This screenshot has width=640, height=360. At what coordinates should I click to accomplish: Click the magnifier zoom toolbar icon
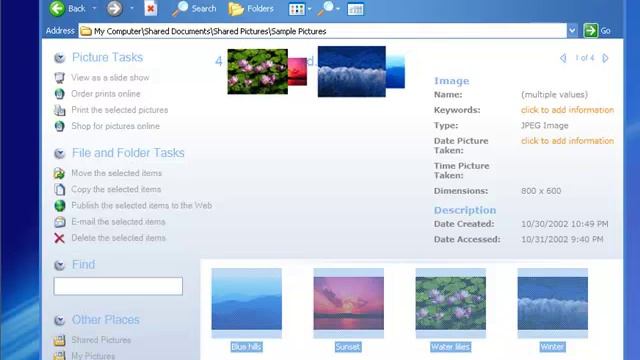tap(326, 9)
